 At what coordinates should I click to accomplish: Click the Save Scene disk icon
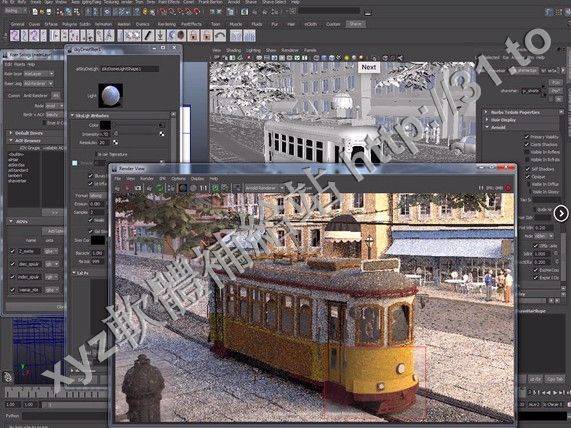click(x=48, y=12)
